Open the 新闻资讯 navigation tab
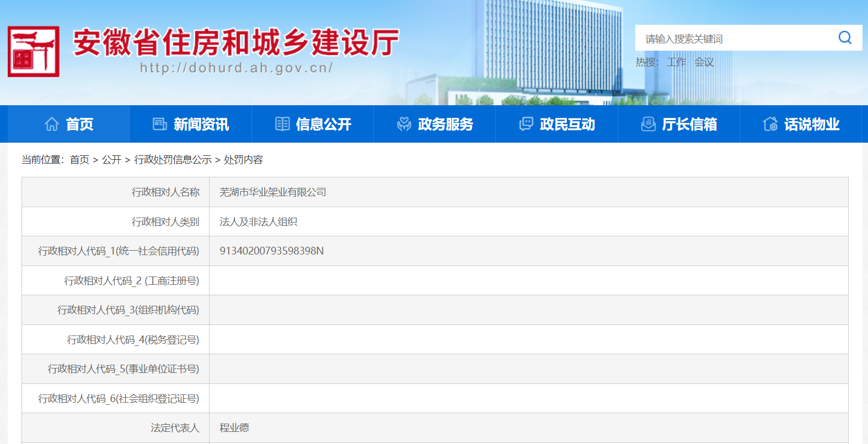 click(x=191, y=124)
